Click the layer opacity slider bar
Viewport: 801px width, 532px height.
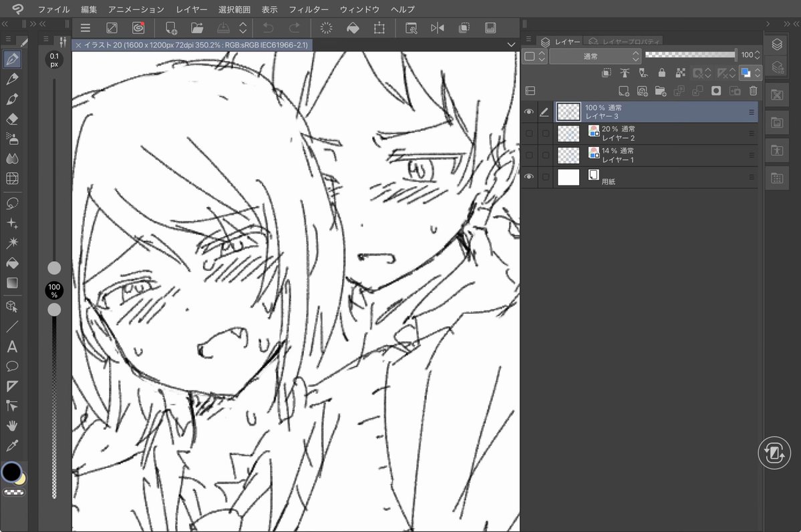click(691, 54)
